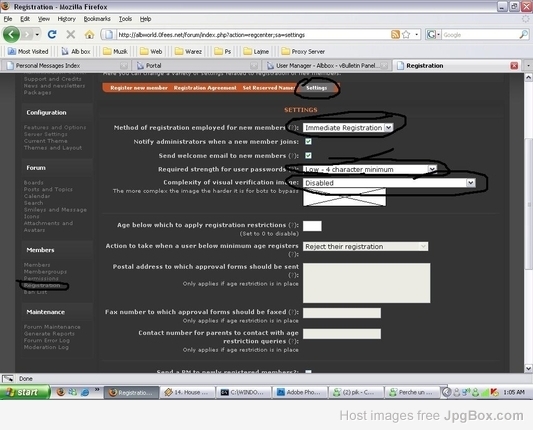Image resolution: width=533 pixels, height=430 pixels.
Task: Click the URL address field
Action: click(253, 35)
